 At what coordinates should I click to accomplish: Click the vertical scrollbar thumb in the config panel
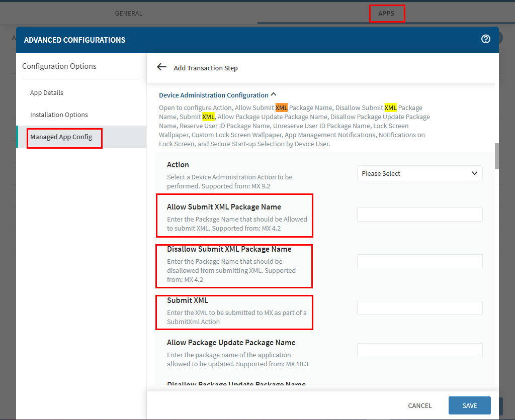point(497,156)
